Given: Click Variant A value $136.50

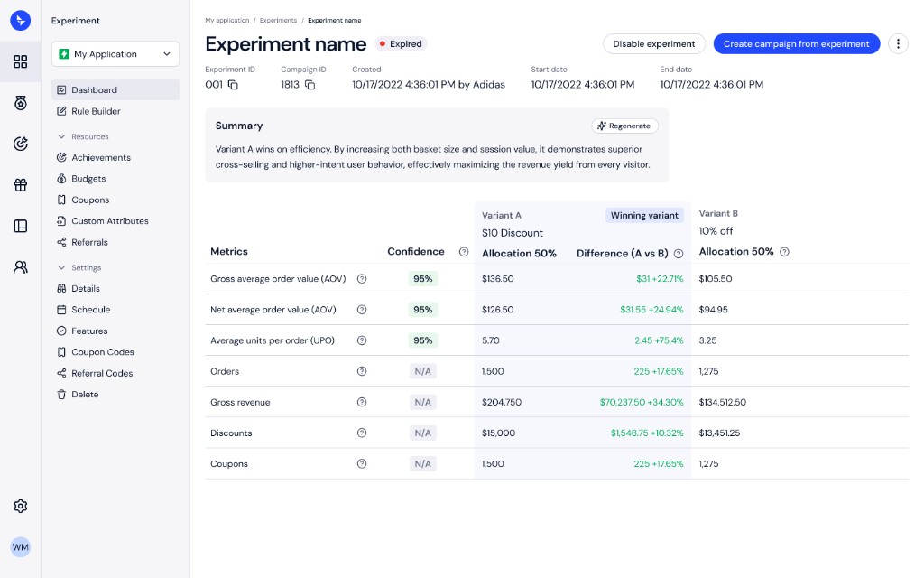Looking at the screenshot, I should (x=497, y=279).
